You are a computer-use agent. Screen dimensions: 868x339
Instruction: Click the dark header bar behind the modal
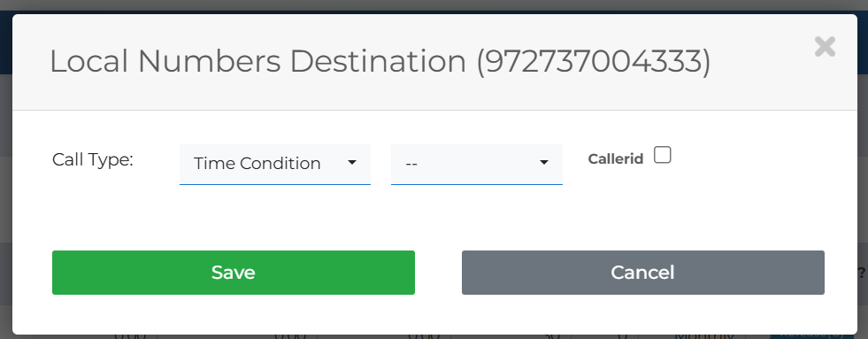(x=863, y=43)
